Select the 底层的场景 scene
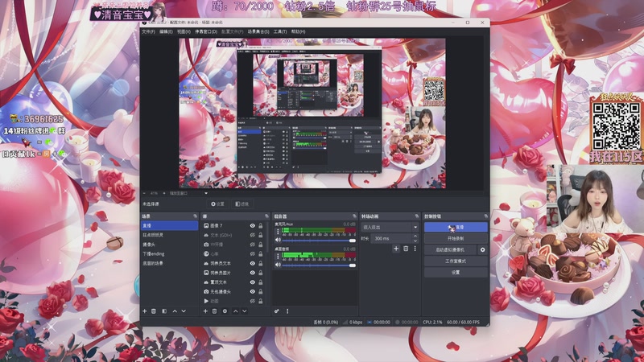The height and width of the screenshot is (362, 644). coord(169,264)
